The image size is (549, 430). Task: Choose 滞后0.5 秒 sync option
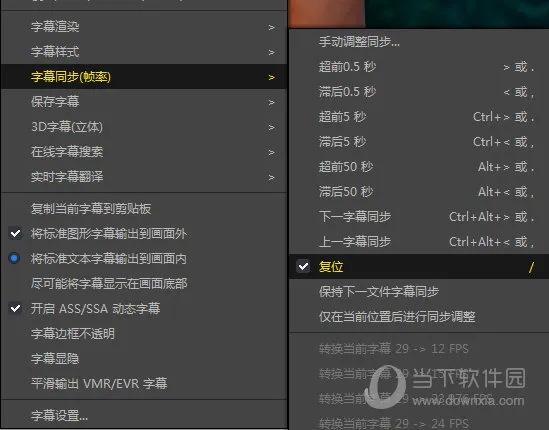[419, 92]
